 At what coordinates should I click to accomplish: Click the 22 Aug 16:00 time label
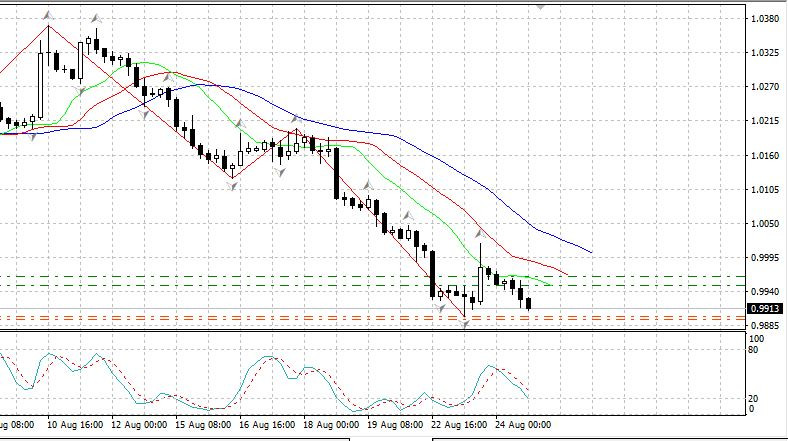(462, 424)
